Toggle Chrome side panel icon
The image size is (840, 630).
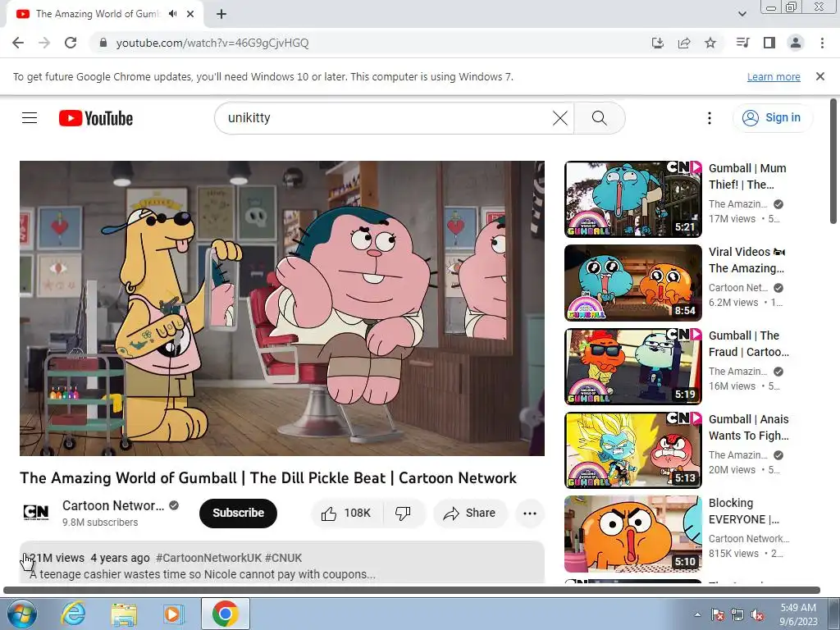(769, 43)
